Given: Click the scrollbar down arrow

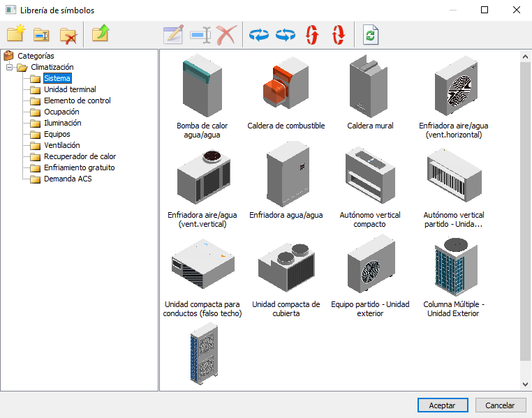Looking at the screenshot, I should (525, 384).
